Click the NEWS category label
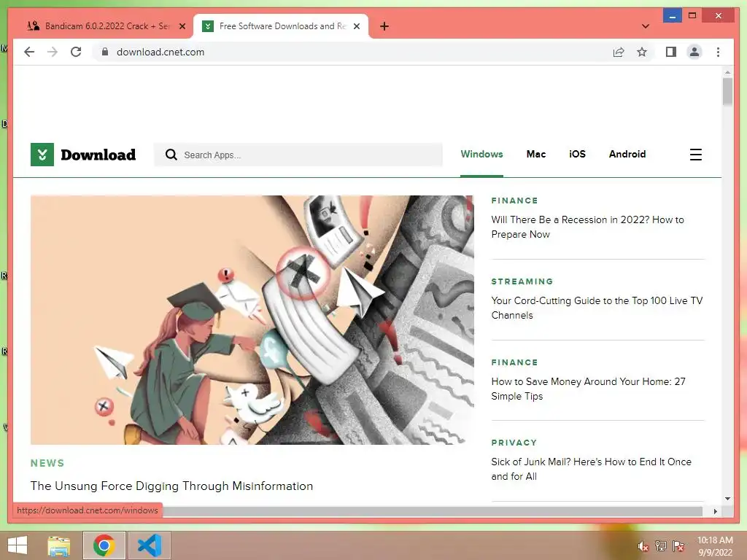 point(47,463)
